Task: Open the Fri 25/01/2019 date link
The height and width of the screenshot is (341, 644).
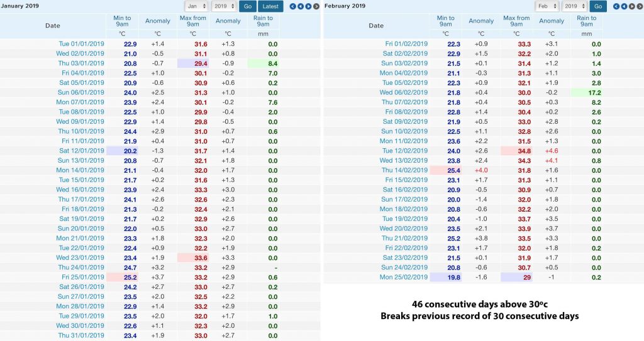Action: [83, 277]
